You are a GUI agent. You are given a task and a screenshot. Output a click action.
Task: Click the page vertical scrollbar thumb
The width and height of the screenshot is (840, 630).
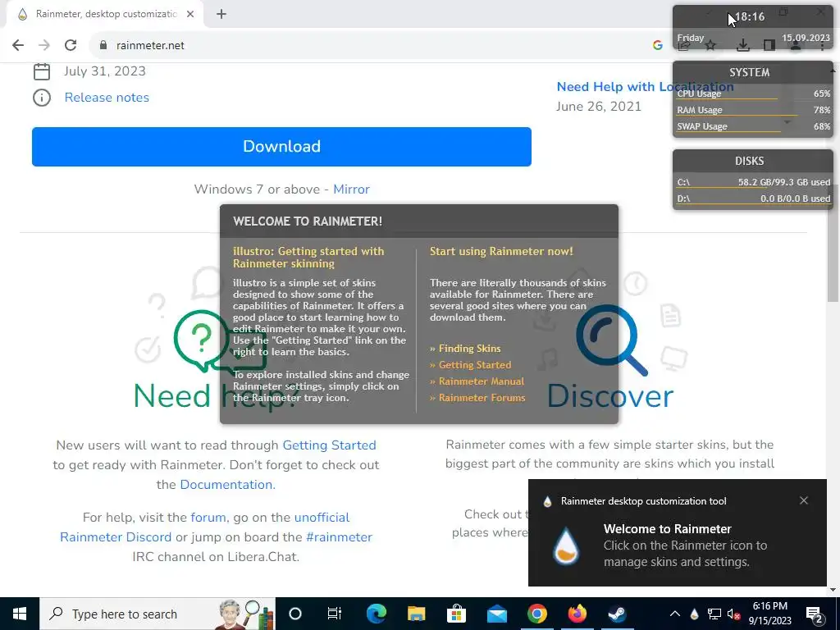coord(833,244)
